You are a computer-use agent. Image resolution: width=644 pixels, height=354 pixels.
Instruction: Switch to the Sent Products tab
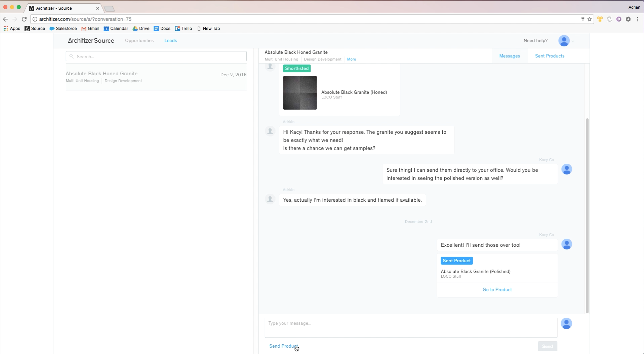550,56
